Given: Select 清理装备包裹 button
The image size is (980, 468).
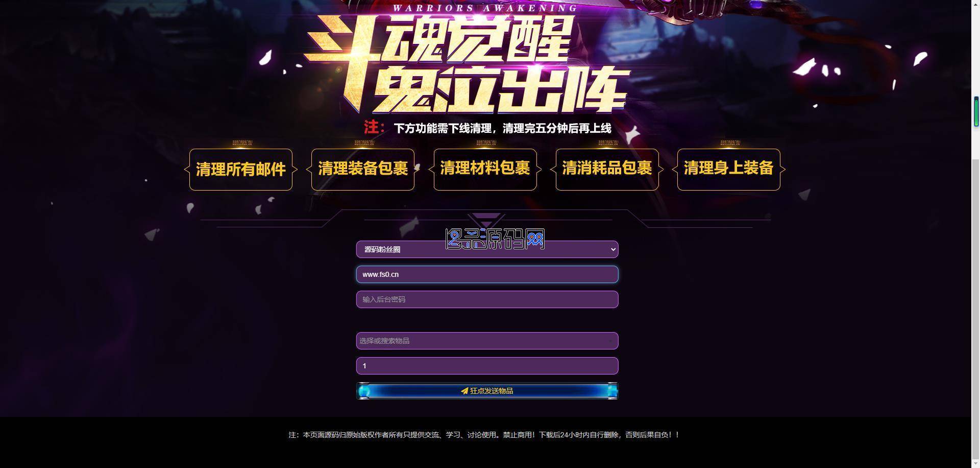Looking at the screenshot, I should click(x=363, y=169).
